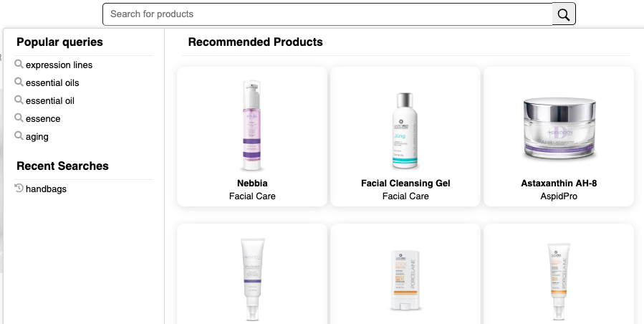The image size is (644, 324).
Task: Select the 'expression lines' popular query
Action: coord(59,65)
